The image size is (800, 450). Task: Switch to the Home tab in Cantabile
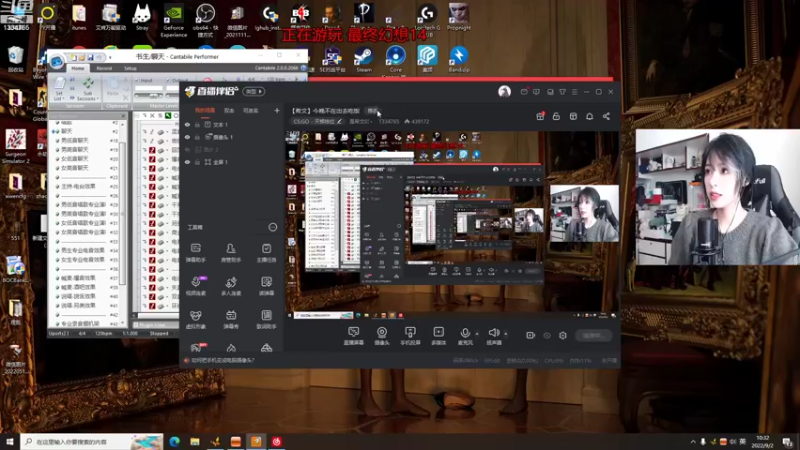[x=78, y=68]
